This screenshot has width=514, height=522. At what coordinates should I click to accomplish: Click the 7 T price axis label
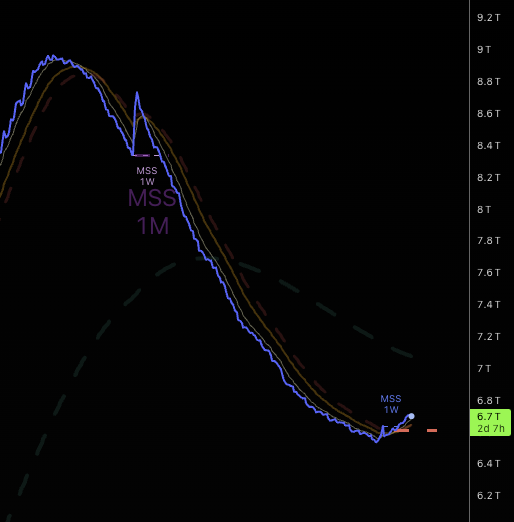[484, 369]
